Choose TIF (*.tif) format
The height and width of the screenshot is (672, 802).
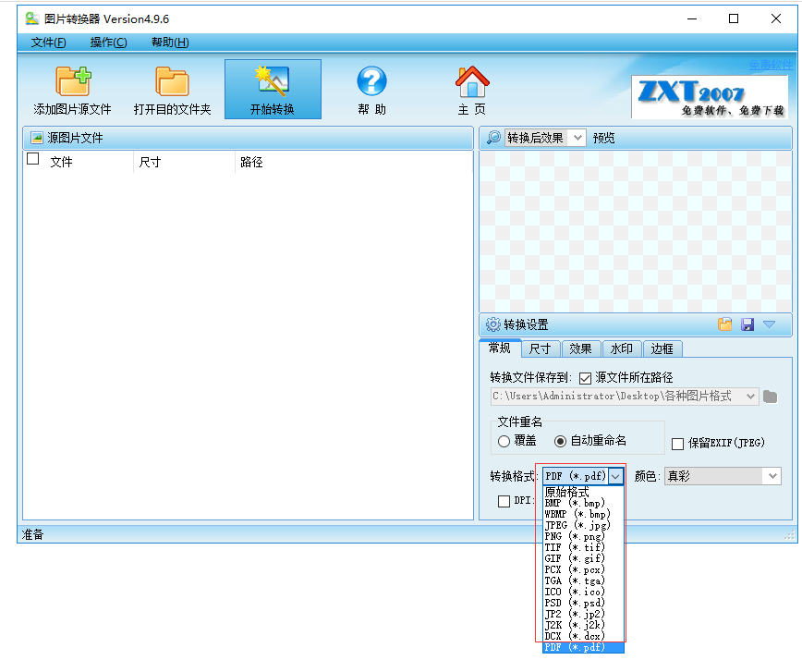pos(583,547)
